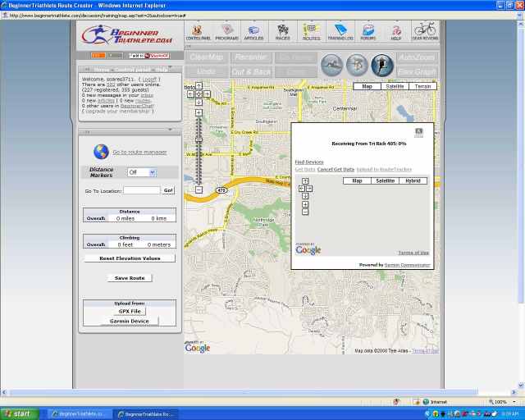Open popup map Terms of Use link
Image resolution: width=525 pixels, height=420 pixels.
[x=413, y=253]
